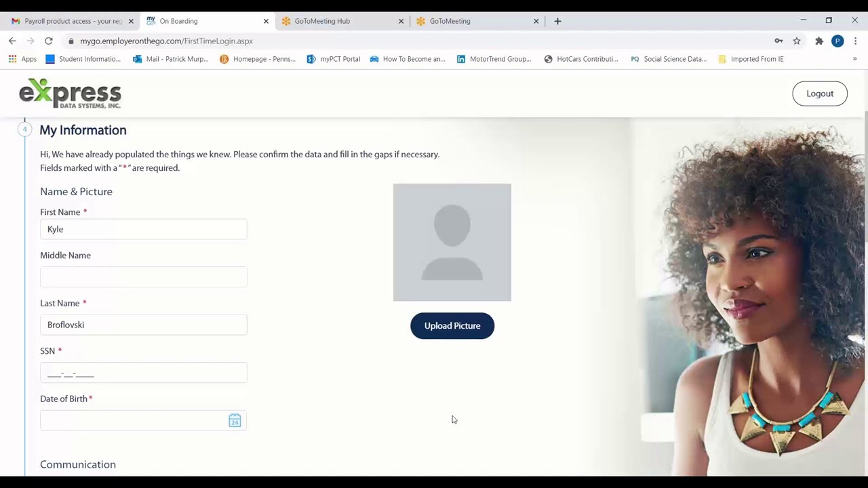Click the Upload Picture button

pos(452,326)
